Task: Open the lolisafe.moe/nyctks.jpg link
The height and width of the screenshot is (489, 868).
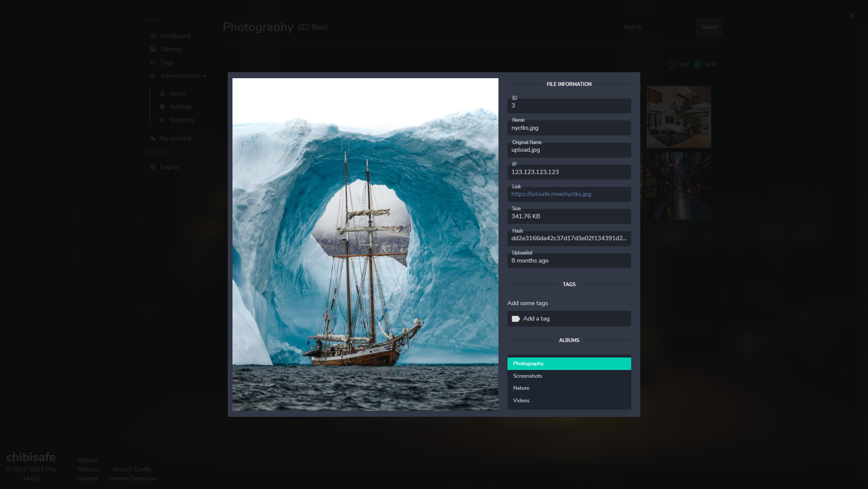Action: (x=551, y=194)
